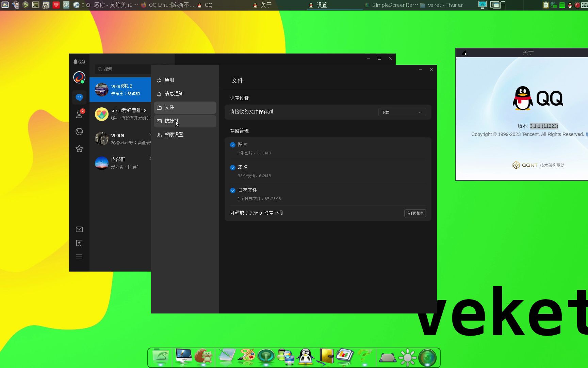Screen dimensions: 588x368
Task: Open the gray drive tray icon in the dock
Action: point(388,358)
